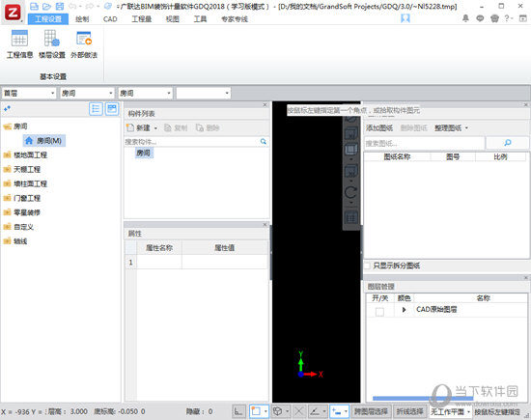
Task: Open the 新建 dropdown arrow in 构件列表
Action: (x=155, y=128)
